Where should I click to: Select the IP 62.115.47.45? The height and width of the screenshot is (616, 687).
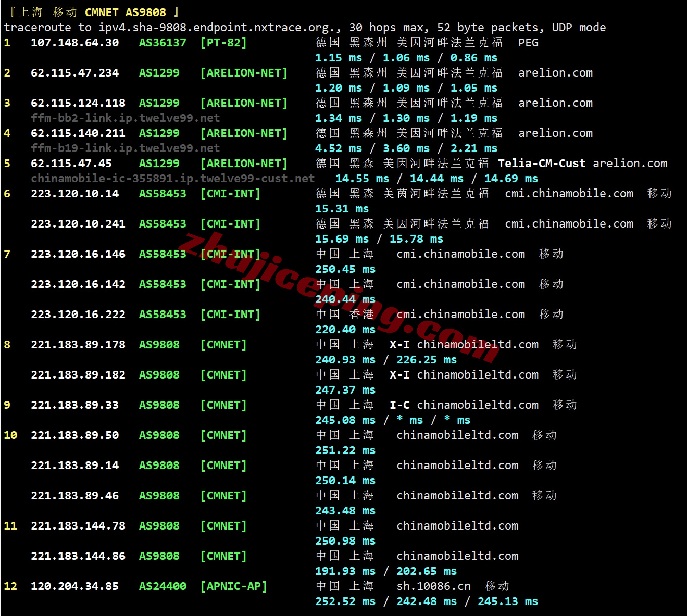71,164
